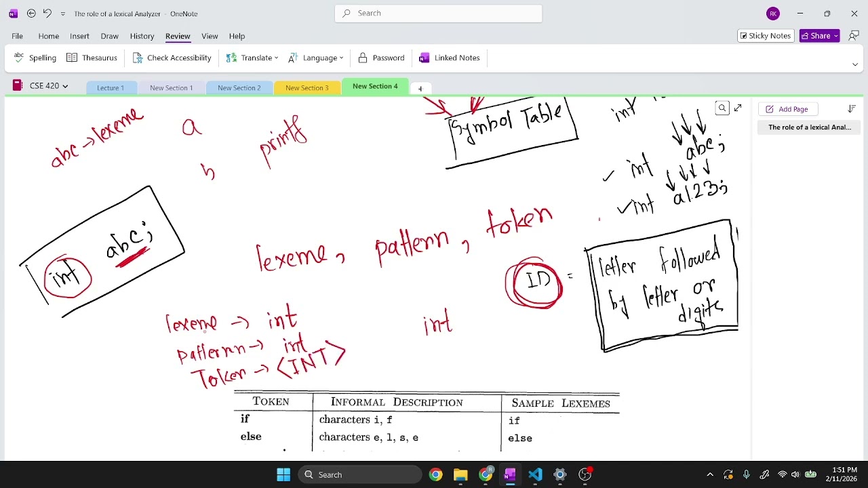Open the RK account profile circle
This screenshot has height=488, width=868.
click(x=773, y=14)
